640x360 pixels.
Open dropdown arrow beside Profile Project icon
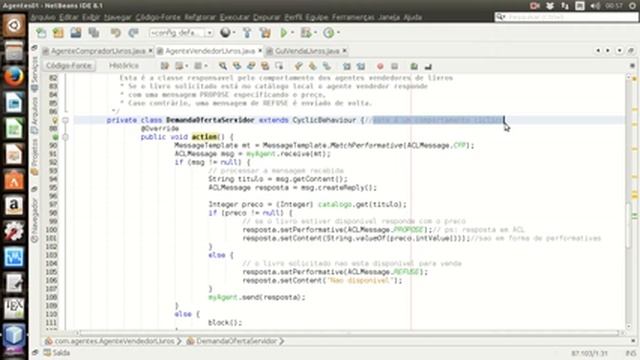point(338,33)
